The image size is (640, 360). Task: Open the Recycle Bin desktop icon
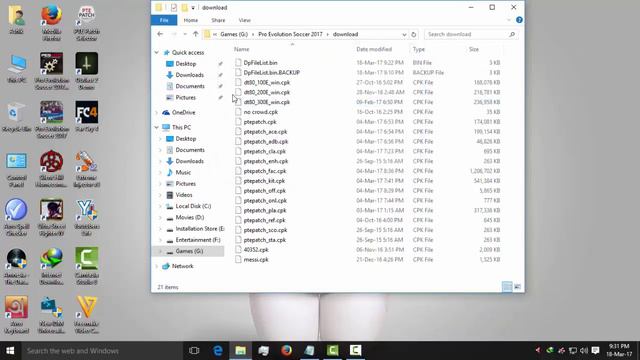pos(17,118)
